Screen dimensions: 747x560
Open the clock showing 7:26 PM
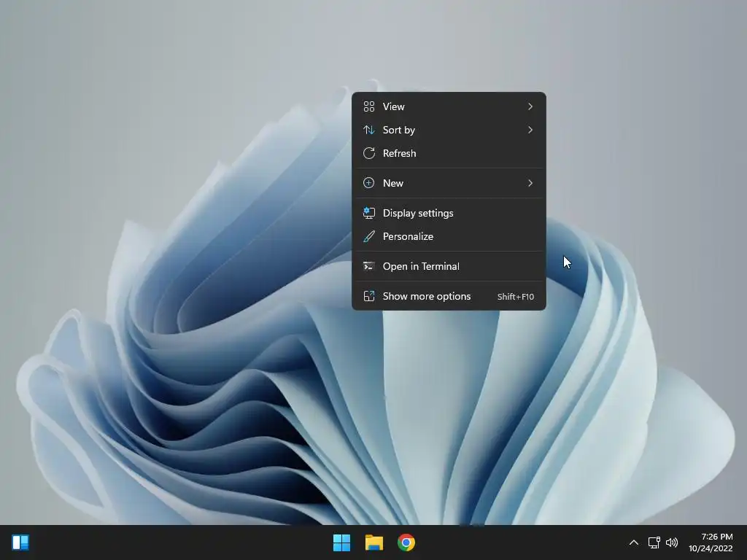[x=711, y=542]
